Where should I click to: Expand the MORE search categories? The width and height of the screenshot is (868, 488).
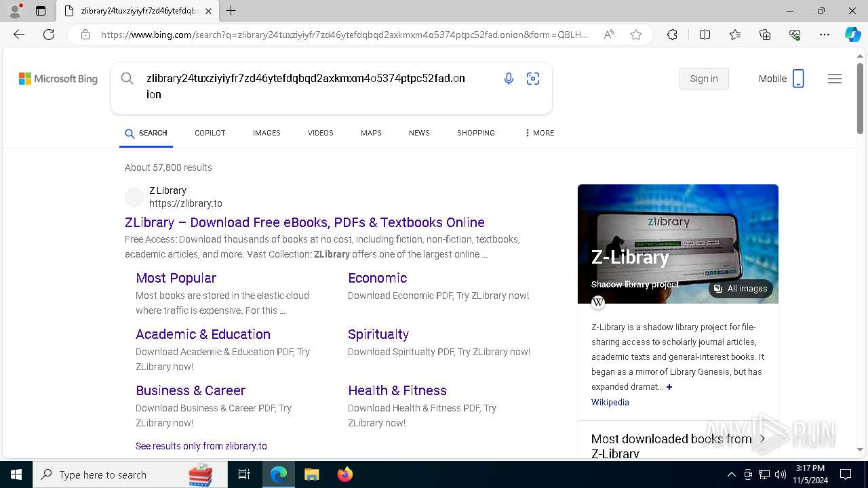pyautogui.click(x=540, y=133)
